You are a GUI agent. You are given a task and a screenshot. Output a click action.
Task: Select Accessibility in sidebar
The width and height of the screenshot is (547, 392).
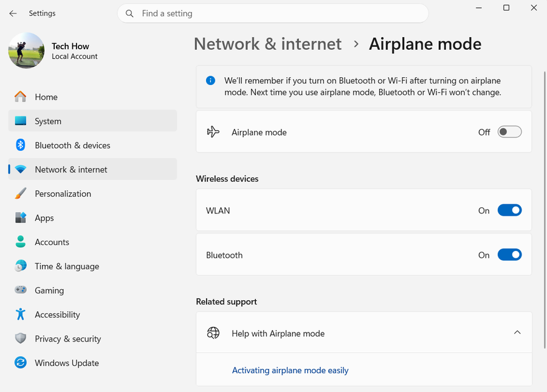coord(92,314)
